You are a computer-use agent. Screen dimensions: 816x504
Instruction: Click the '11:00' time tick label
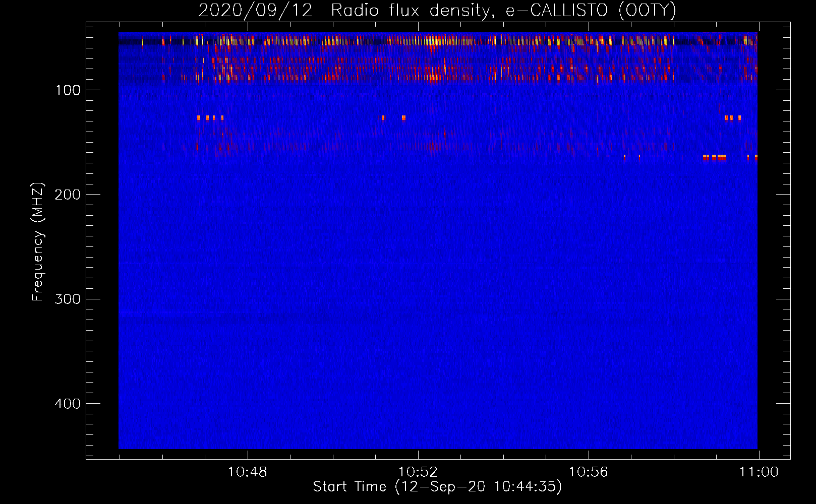pyautogui.click(x=759, y=472)
